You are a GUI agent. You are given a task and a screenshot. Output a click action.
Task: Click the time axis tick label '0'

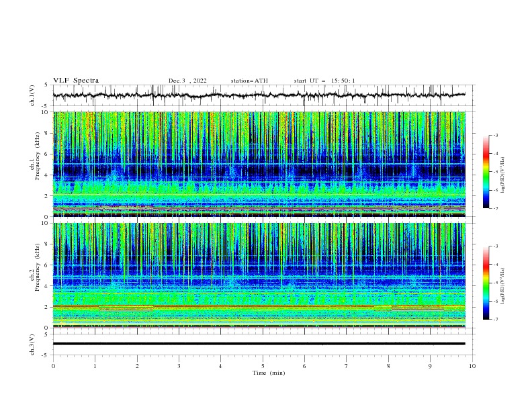[x=53, y=366]
